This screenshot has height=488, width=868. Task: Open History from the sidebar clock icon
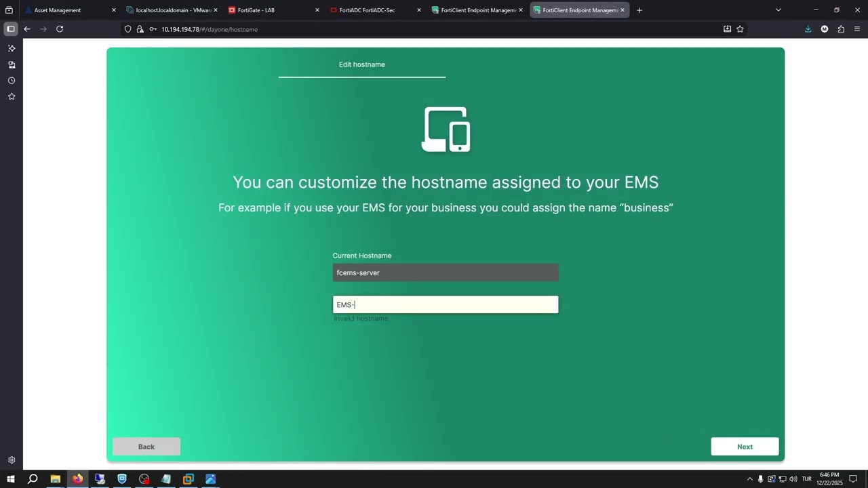pos(12,81)
